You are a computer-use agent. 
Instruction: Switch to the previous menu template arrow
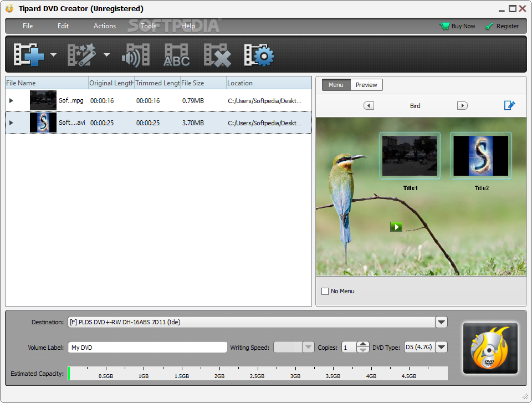pyautogui.click(x=369, y=105)
